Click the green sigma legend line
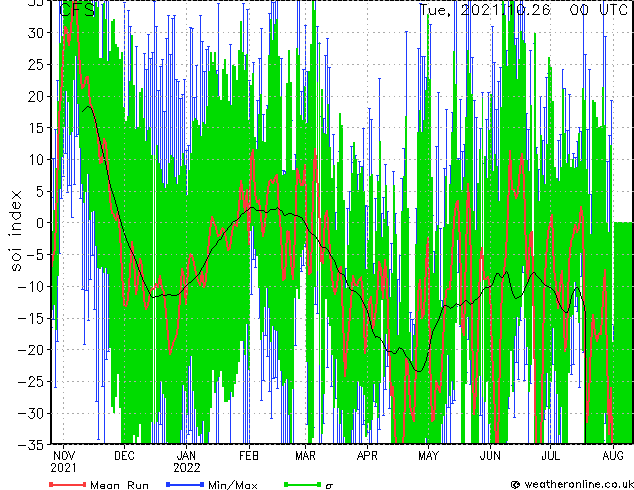634x490 pixels. pyautogui.click(x=302, y=484)
